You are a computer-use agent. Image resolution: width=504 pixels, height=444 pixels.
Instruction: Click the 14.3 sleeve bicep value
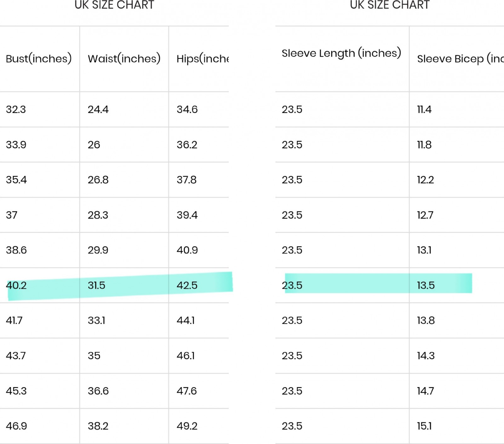tap(426, 356)
